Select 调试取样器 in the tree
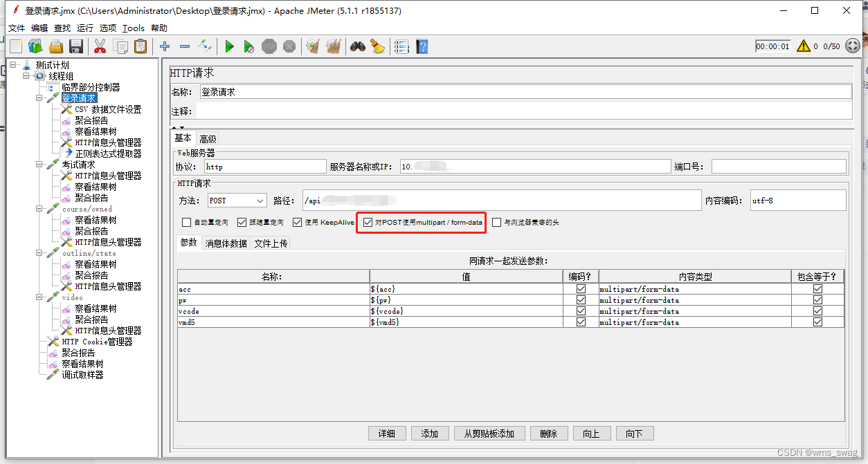Screen dimensions: 868x464 click(x=82, y=375)
